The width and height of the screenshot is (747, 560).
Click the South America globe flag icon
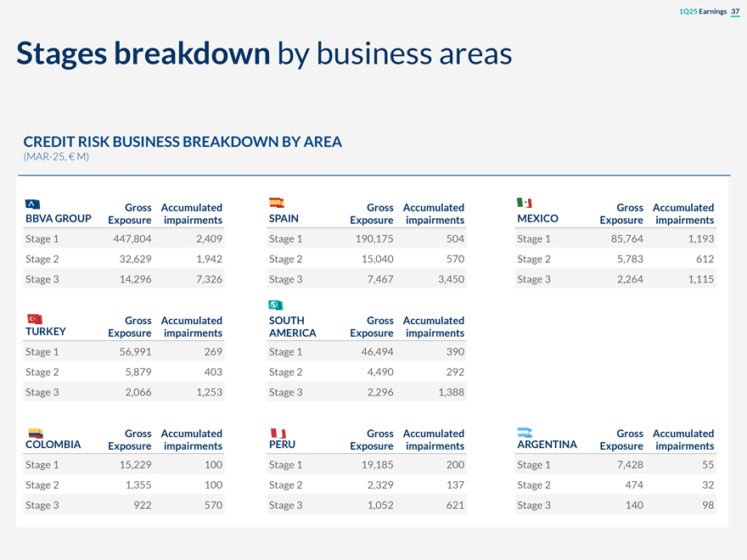276,305
